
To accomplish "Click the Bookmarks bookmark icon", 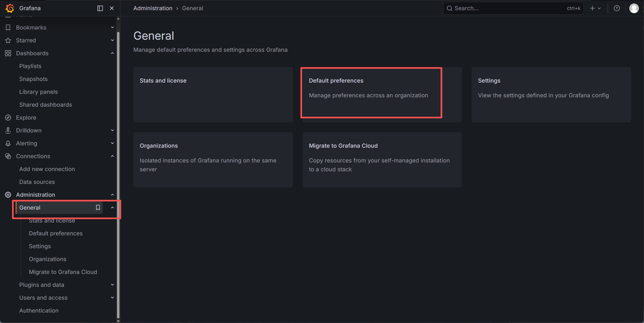I will pyautogui.click(x=8, y=28).
